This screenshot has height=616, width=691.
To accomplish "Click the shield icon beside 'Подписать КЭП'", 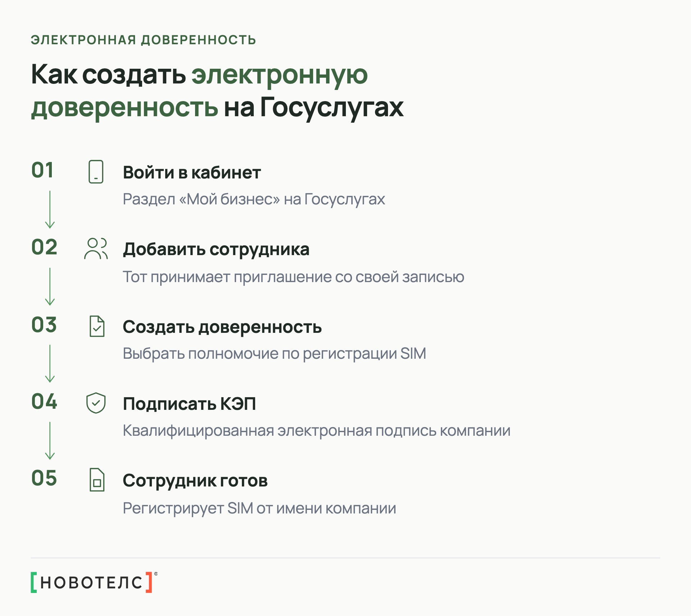I will click(x=96, y=403).
